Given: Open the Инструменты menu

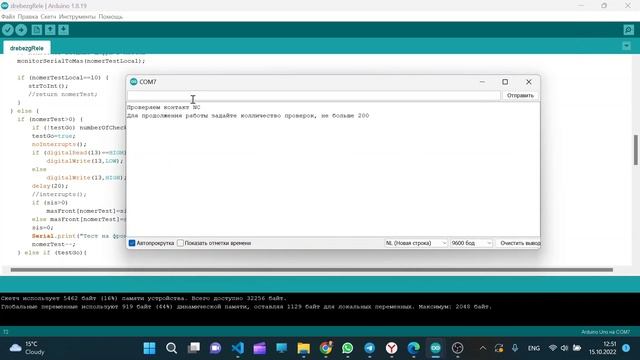Looking at the screenshot, I should [x=77, y=17].
